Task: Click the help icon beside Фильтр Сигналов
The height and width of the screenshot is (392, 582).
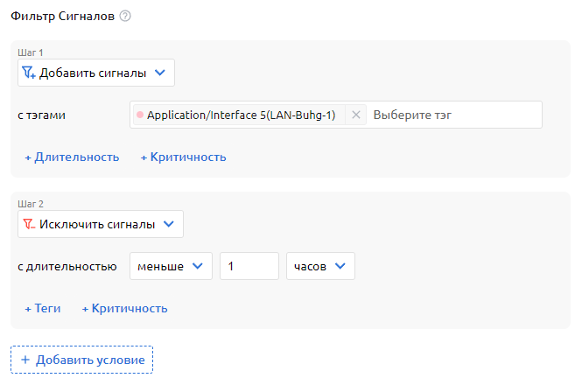Action: pos(125,17)
